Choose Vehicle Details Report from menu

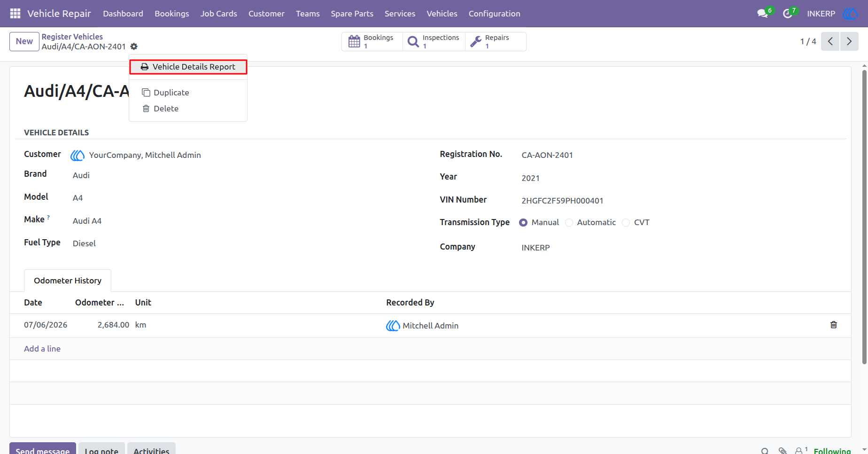pyautogui.click(x=188, y=67)
